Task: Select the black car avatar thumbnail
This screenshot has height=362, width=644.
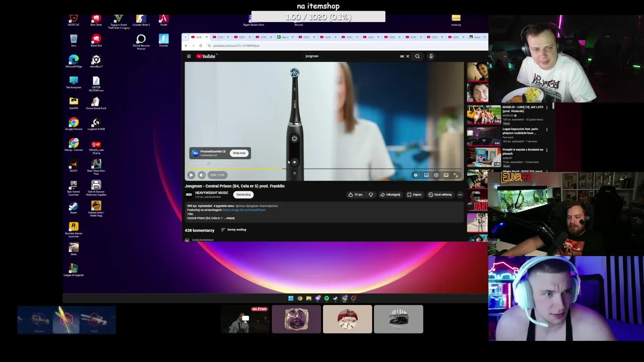Action: pyautogui.click(x=398, y=319)
